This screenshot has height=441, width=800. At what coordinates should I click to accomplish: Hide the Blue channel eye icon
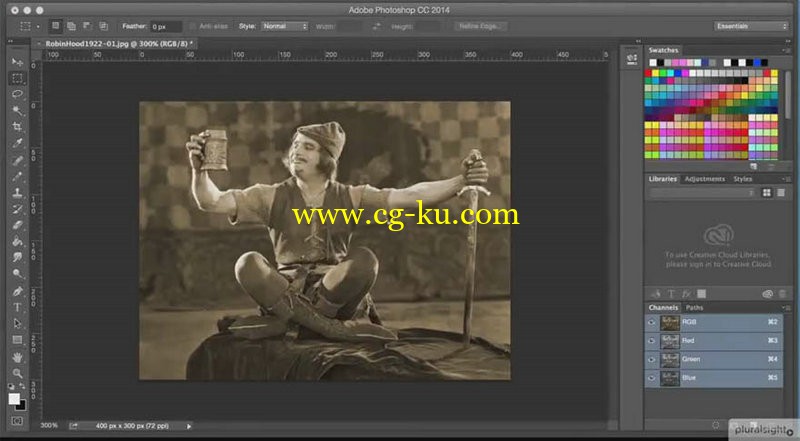[x=652, y=378]
